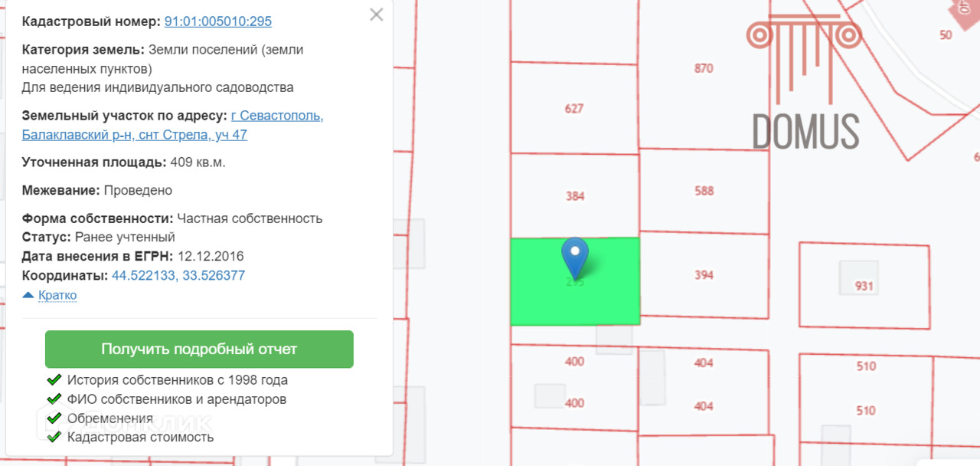Select parcel 931 on the map
The image size is (980, 466).
pos(864,286)
